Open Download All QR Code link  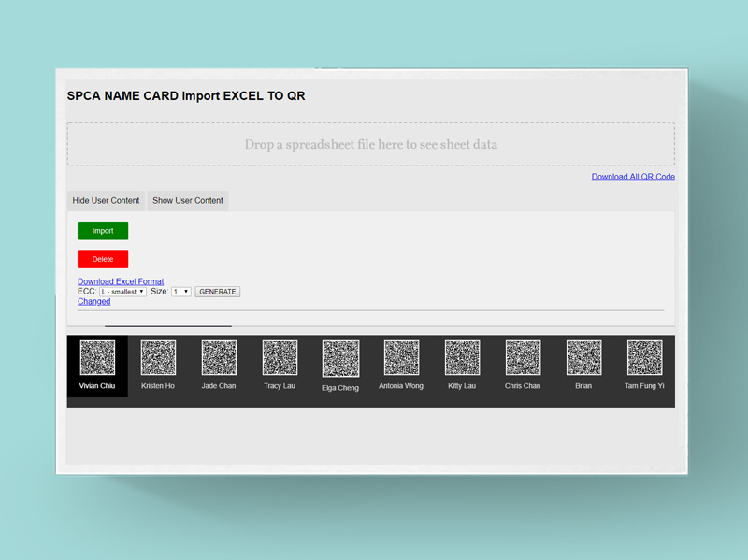633,177
